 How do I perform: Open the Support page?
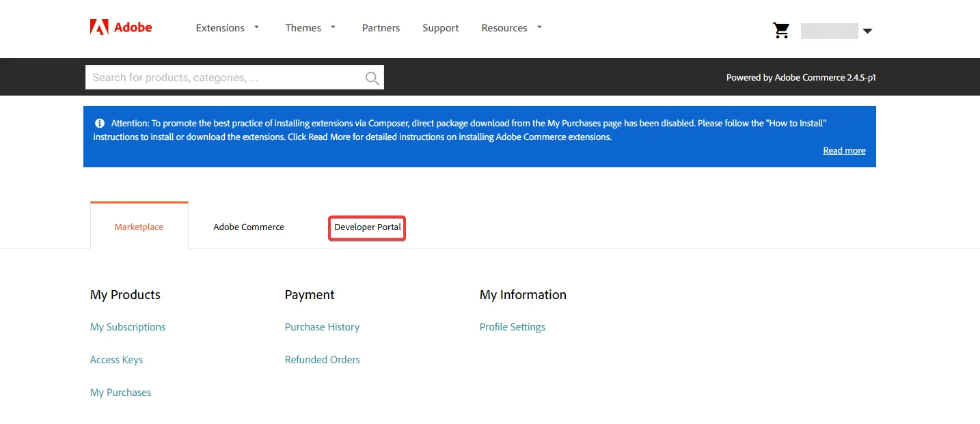point(441,28)
